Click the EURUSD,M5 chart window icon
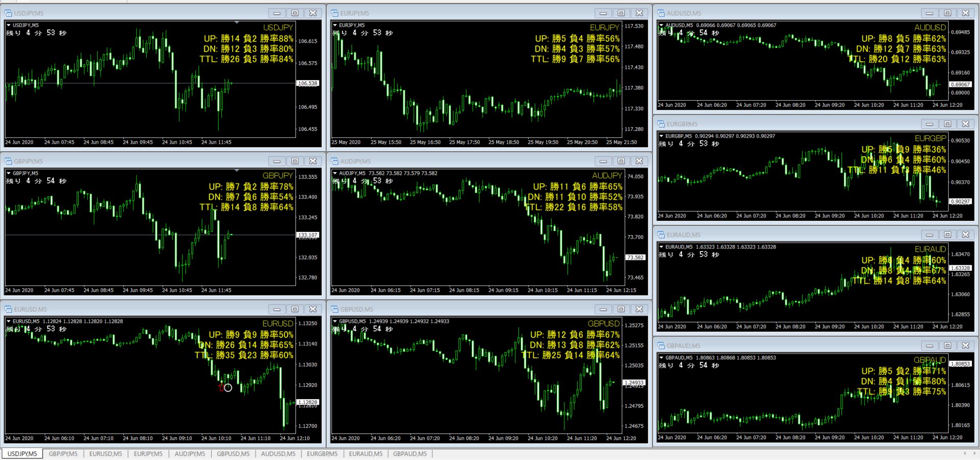The height and width of the screenshot is (460, 980). (x=9, y=310)
